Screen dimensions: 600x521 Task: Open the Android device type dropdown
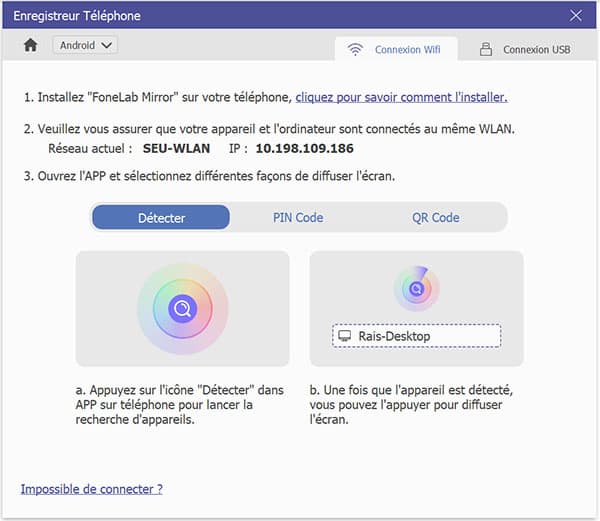coord(87,45)
